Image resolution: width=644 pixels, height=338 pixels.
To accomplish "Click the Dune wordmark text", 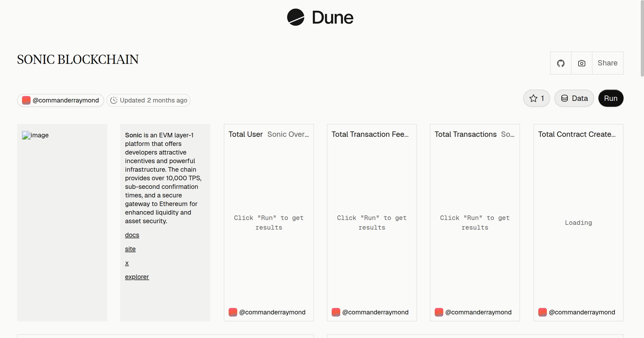I will (332, 17).
